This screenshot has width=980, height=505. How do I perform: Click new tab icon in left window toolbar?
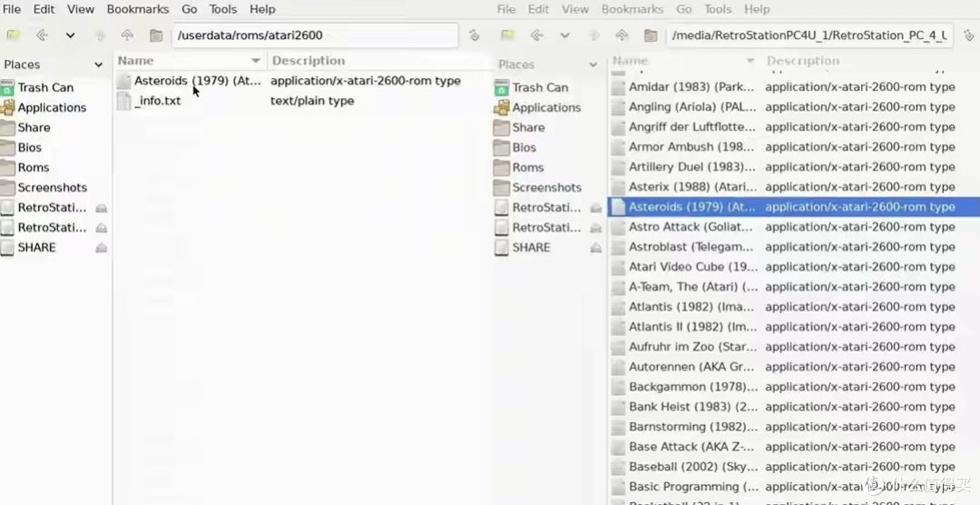click(13, 35)
